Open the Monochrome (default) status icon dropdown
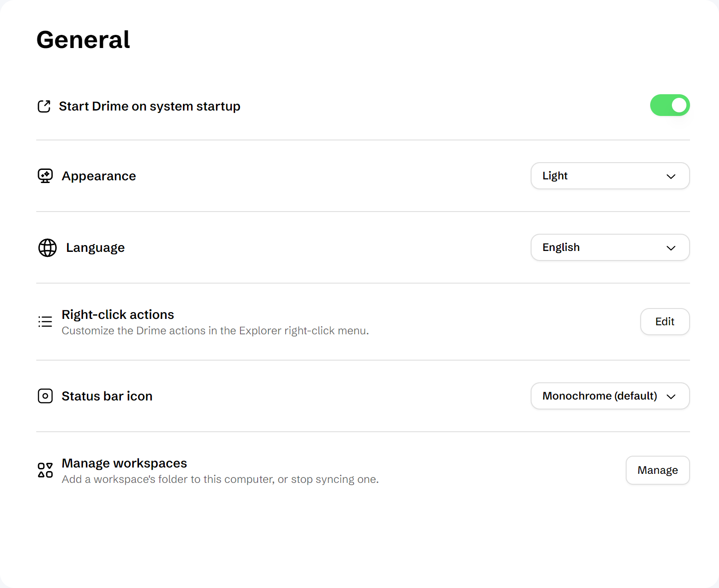 coord(610,396)
